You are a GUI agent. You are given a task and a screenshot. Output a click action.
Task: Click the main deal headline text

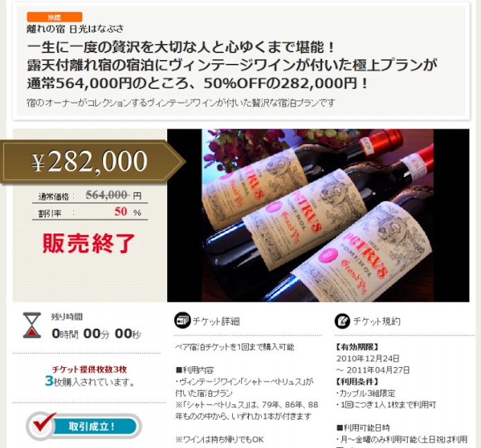(232, 65)
